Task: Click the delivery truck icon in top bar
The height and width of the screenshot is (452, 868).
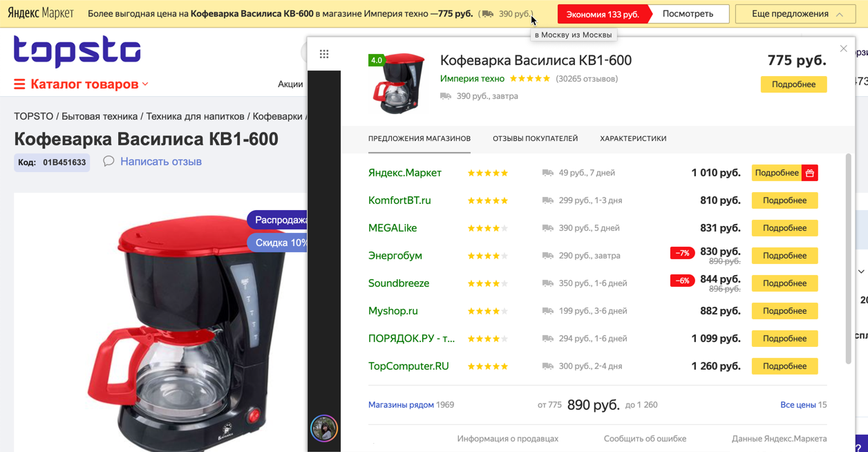Action: pos(488,14)
